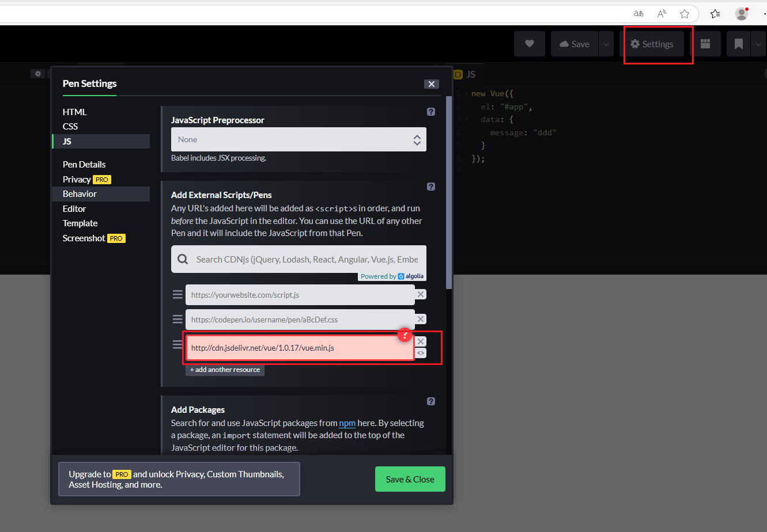Click the cdn.jsdelivr.net vue.min.js URL field
Screen dimensions: 767x532
tap(300, 348)
